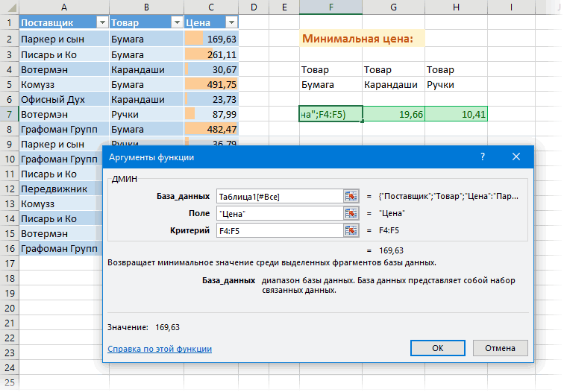564x392 pixels.
Task: Select row 2 header
Action: pos(10,39)
